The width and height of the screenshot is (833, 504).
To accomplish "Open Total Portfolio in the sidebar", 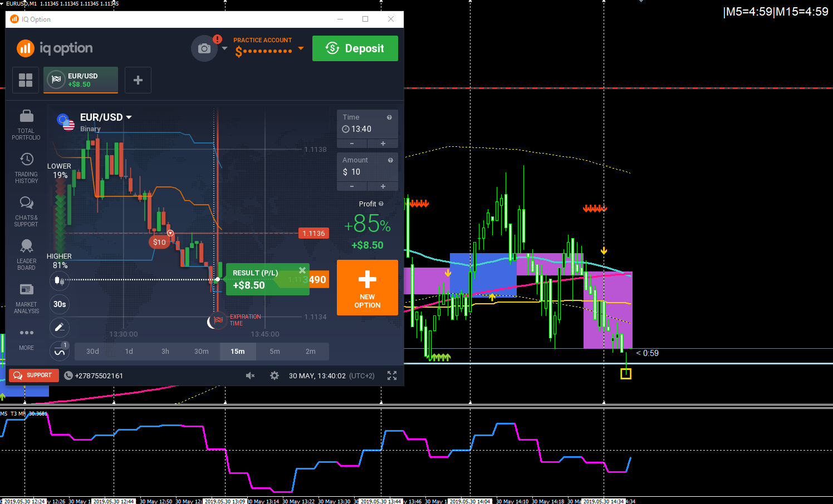I will (x=26, y=125).
